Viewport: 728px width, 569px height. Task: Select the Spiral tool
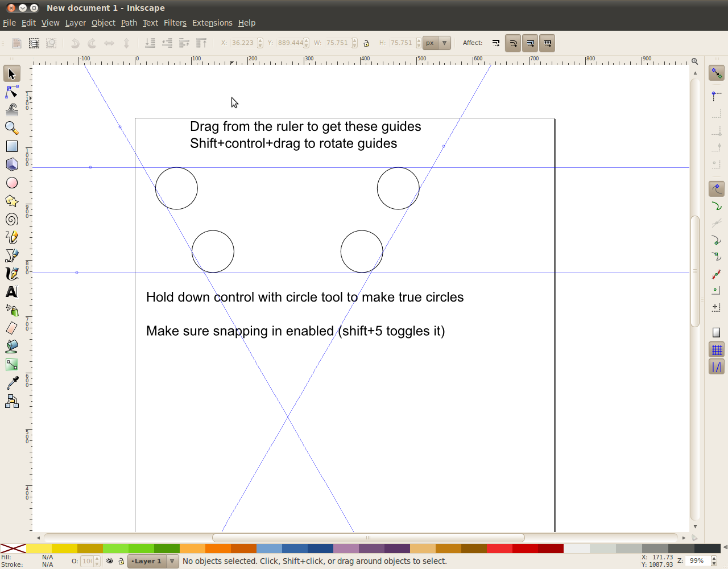point(11,219)
